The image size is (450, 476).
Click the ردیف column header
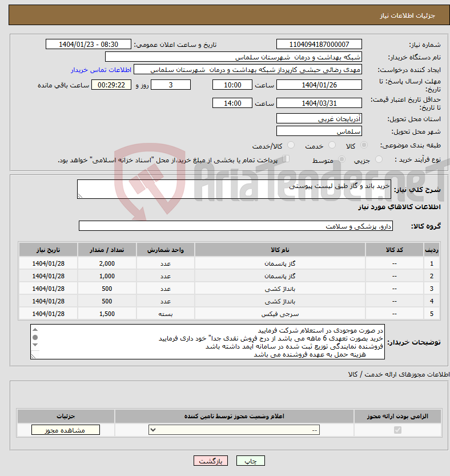click(x=432, y=250)
